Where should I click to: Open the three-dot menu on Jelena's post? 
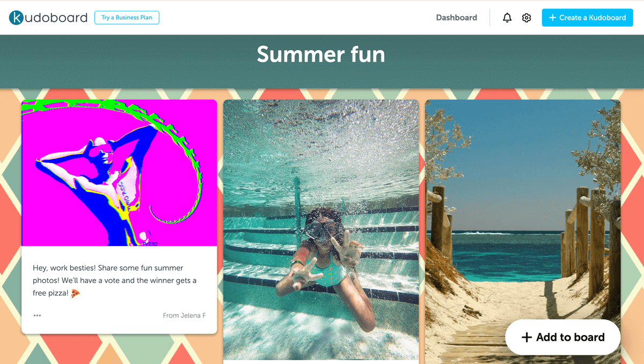click(x=37, y=315)
